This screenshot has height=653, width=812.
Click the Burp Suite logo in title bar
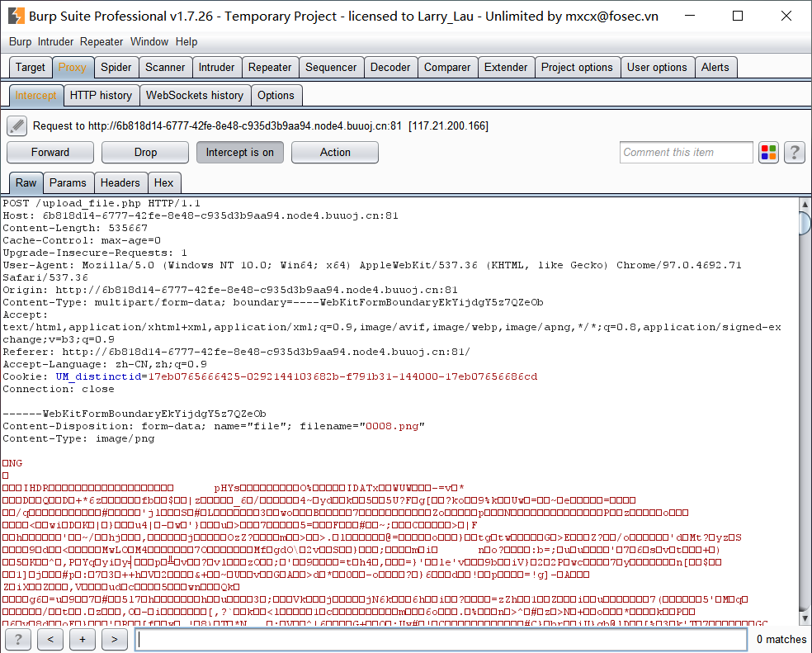coord(16,16)
